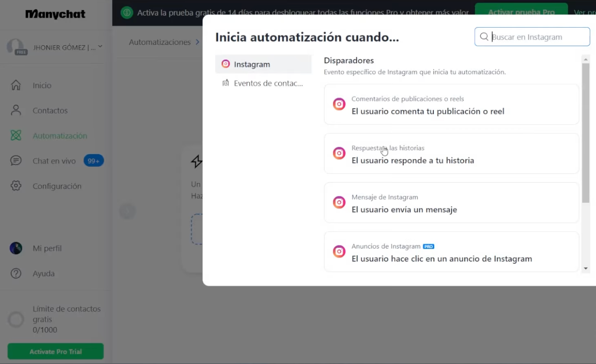Screen dimensions: 596x364
Task: Click the Manychat logo
Action: [55, 14]
